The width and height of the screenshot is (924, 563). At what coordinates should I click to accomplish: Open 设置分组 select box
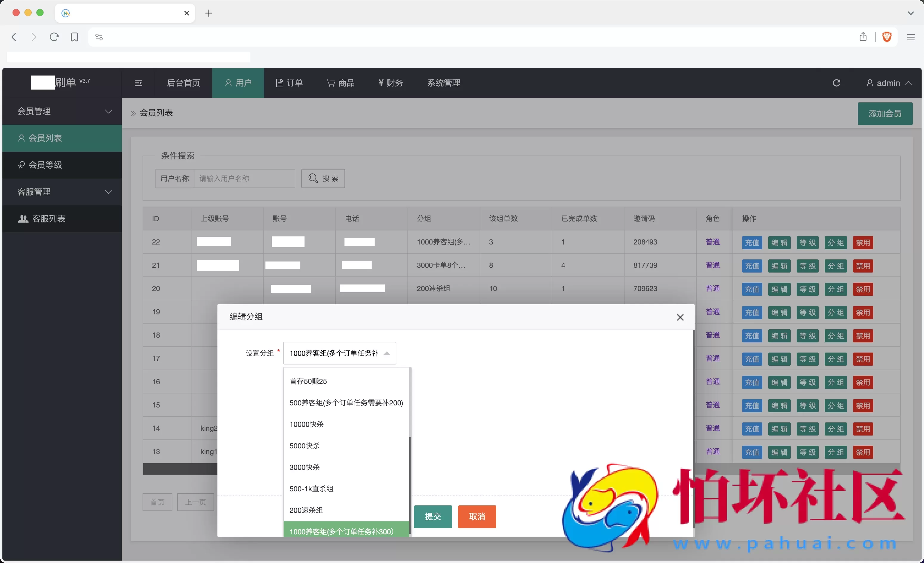(x=339, y=353)
